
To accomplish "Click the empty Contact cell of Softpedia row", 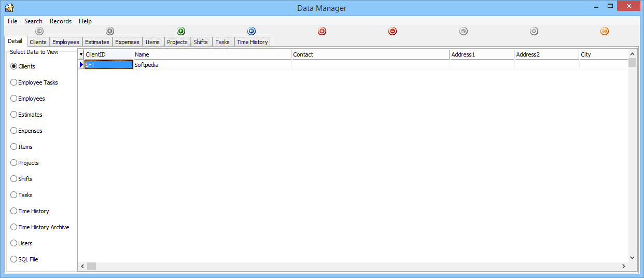I will [370, 64].
